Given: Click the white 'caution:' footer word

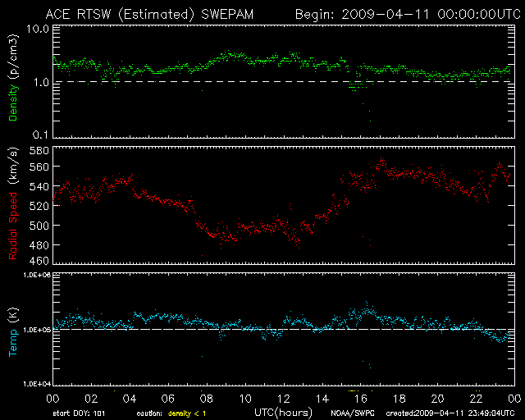Looking at the screenshot, I should 149,413.
